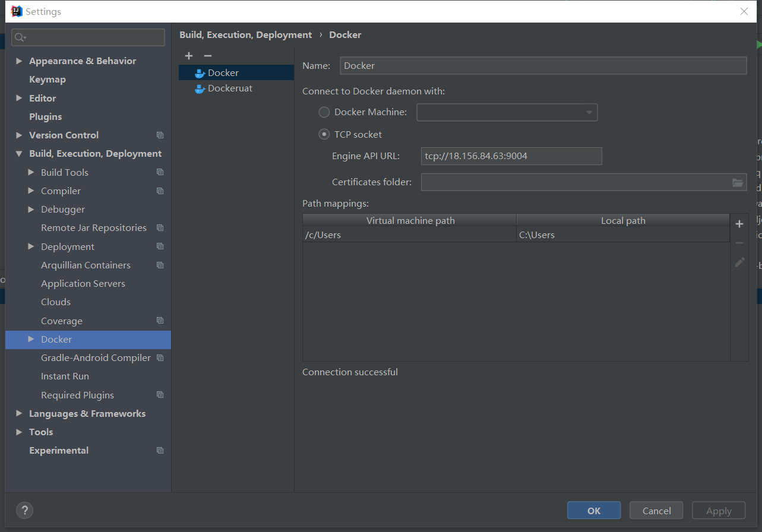
Task: Click the IntelliJ logo in title bar
Action: (17, 11)
